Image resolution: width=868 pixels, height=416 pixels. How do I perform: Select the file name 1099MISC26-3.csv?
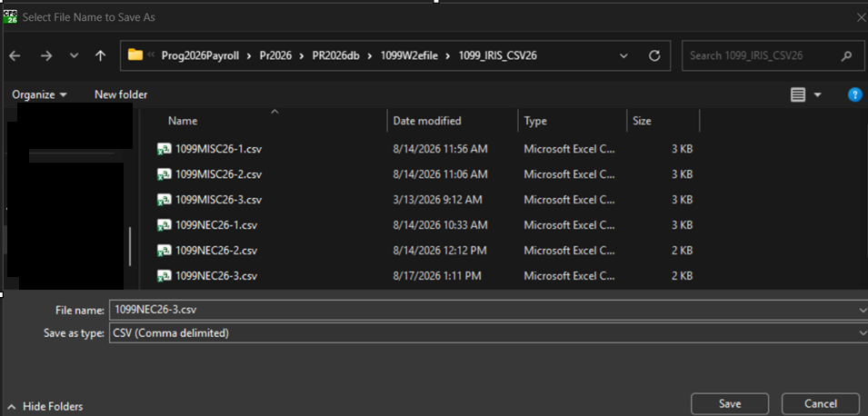tap(218, 200)
